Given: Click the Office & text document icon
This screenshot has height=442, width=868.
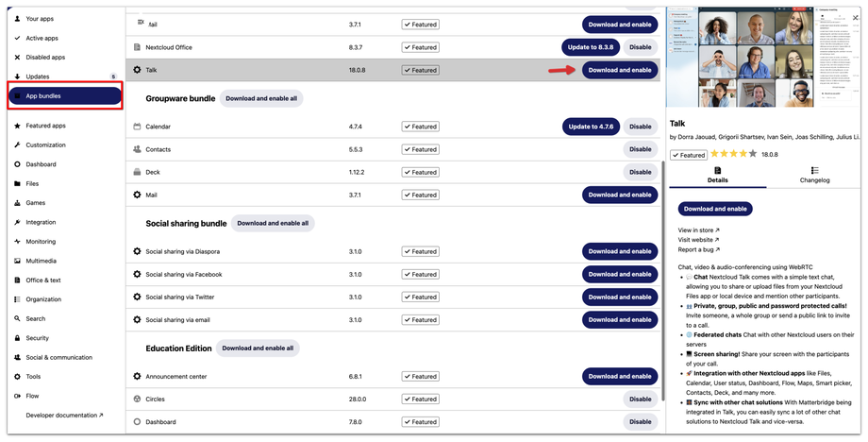Looking at the screenshot, I should point(17,280).
